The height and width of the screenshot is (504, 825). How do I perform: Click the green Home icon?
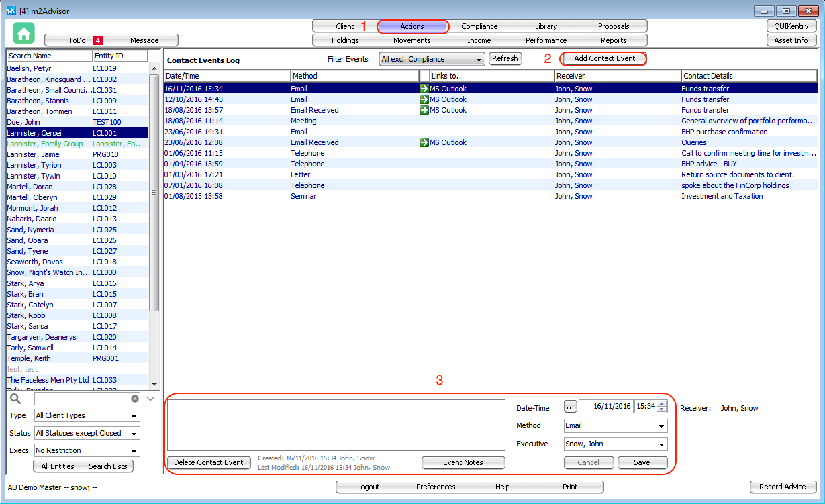coord(23,34)
